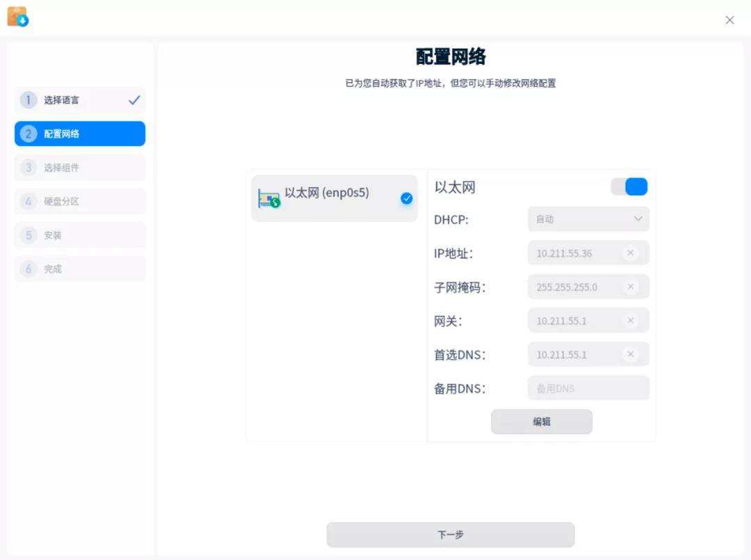Clear the 子网掩码 field using X icon
This screenshot has width=751, height=560.
(630, 287)
